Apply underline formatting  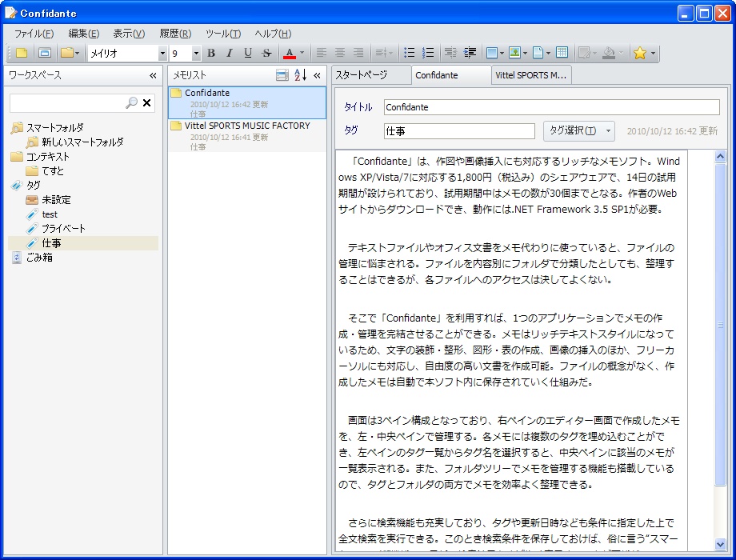pyautogui.click(x=246, y=52)
